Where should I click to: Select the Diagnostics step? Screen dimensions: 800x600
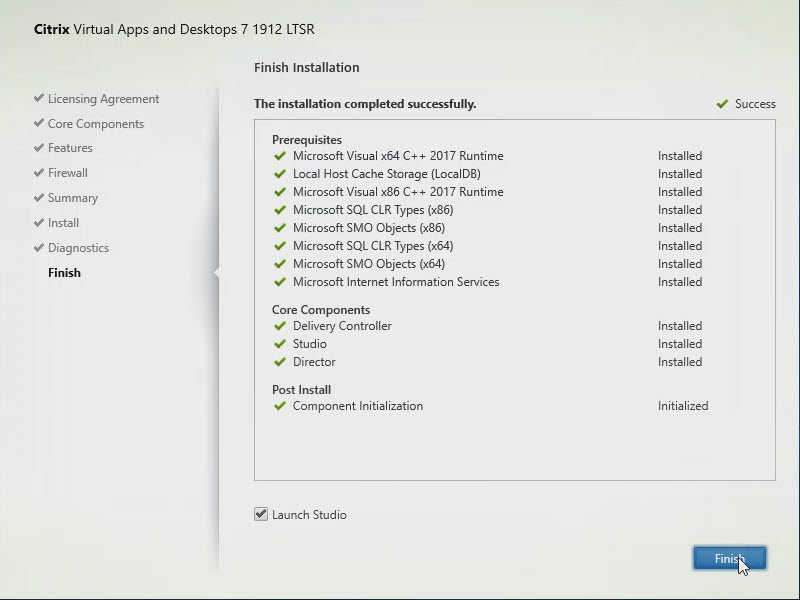coord(78,248)
